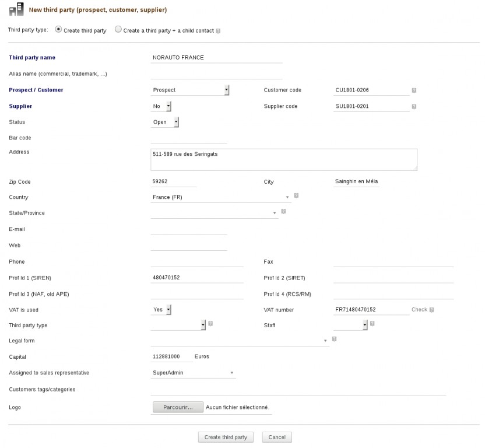
Task: Click the help icon next to Country
Action: [x=296, y=195]
